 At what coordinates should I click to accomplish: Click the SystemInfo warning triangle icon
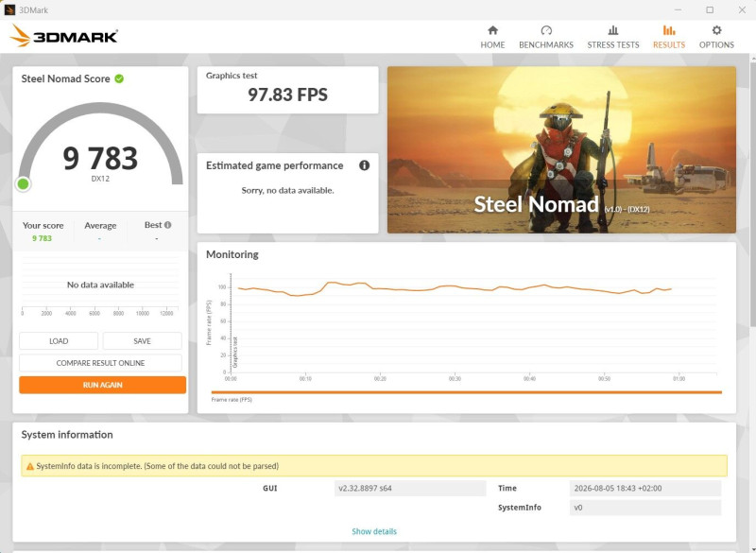[30, 466]
